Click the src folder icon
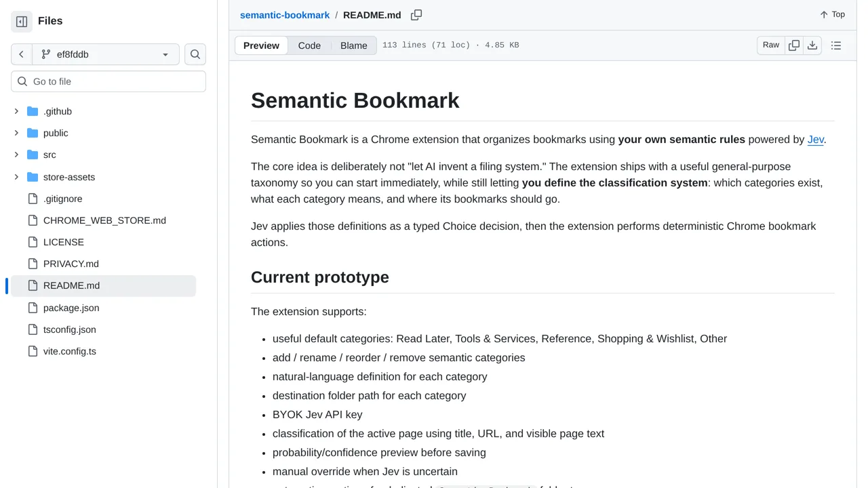 point(33,155)
